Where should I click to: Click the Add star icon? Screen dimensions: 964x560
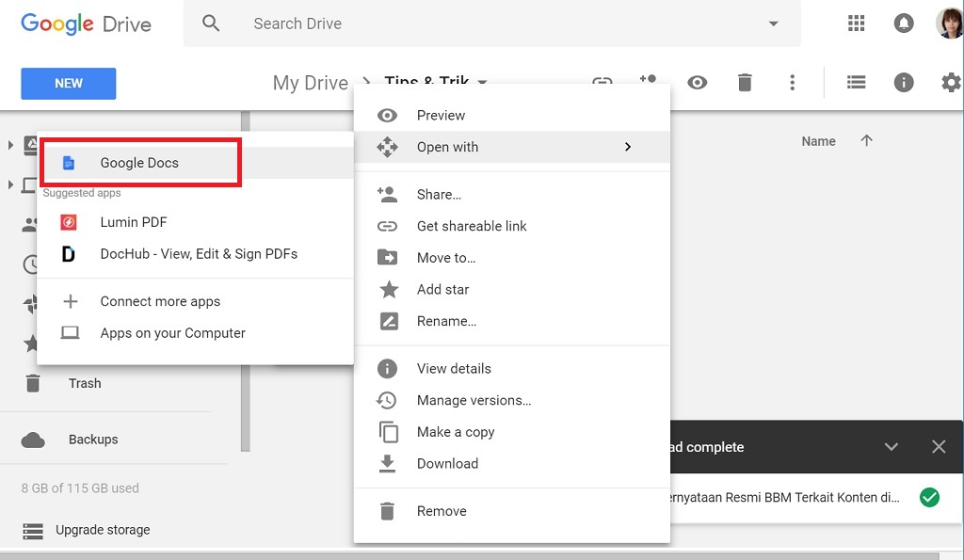pyautogui.click(x=389, y=289)
